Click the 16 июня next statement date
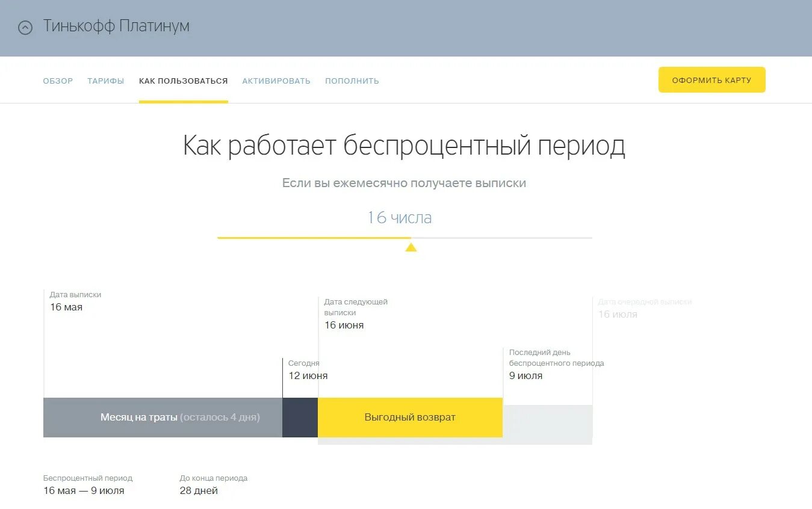The height and width of the screenshot is (509, 812). pos(344,325)
